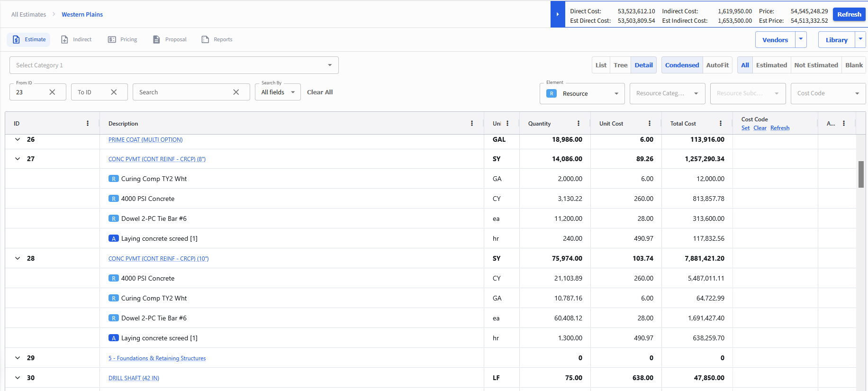This screenshot has height=391, width=868.
Task: Clear the To ID field
Action: pyautogui.click(x=114, y=92)
